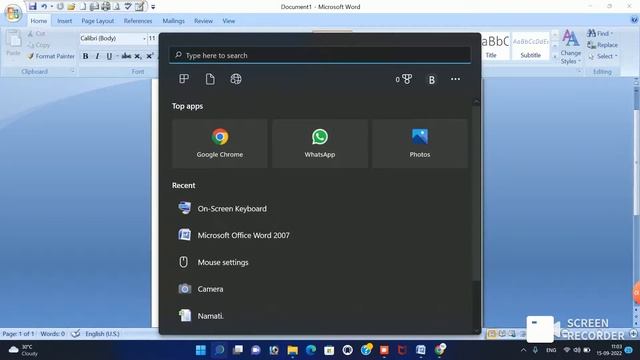Select the Apps filter icon in search panel
The height and width of the screenshot is (360, 640).
click(x=184, y=79)
